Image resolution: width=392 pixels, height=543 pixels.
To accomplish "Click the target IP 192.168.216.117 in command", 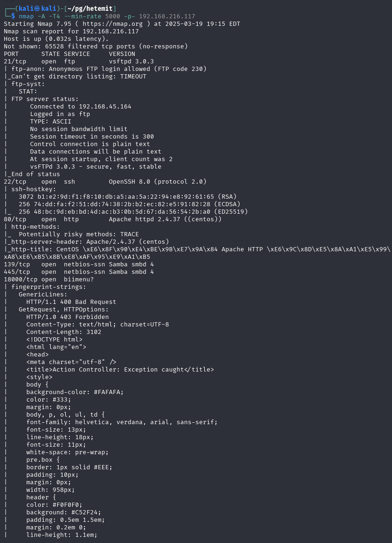I will point(167,16).
